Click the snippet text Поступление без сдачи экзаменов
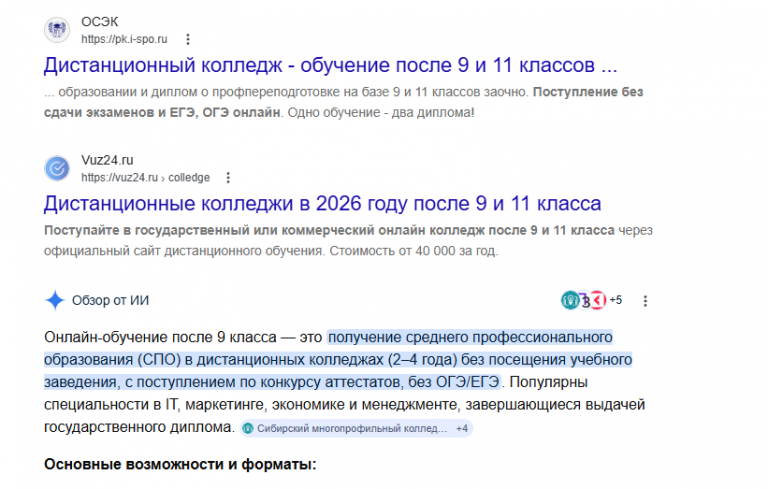Viewport: 768px width, 489px height. pyautogui.click(x=343, y=102)
